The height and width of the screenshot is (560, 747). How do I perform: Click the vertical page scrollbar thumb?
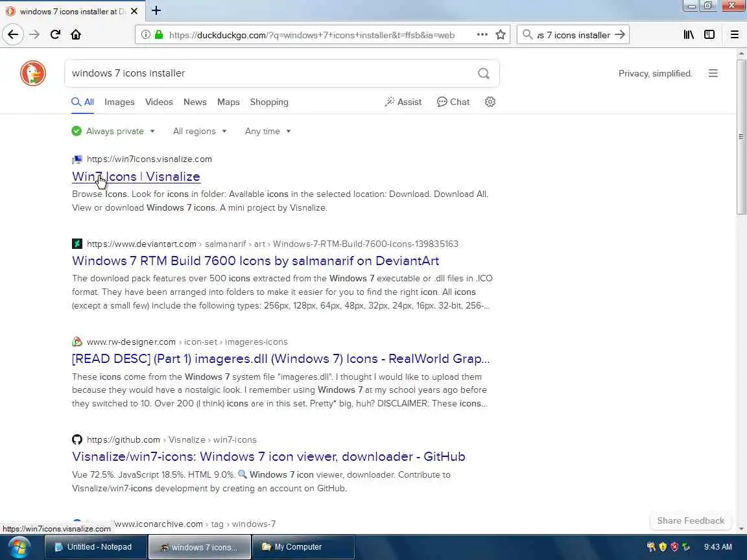[x=741, y=137]
